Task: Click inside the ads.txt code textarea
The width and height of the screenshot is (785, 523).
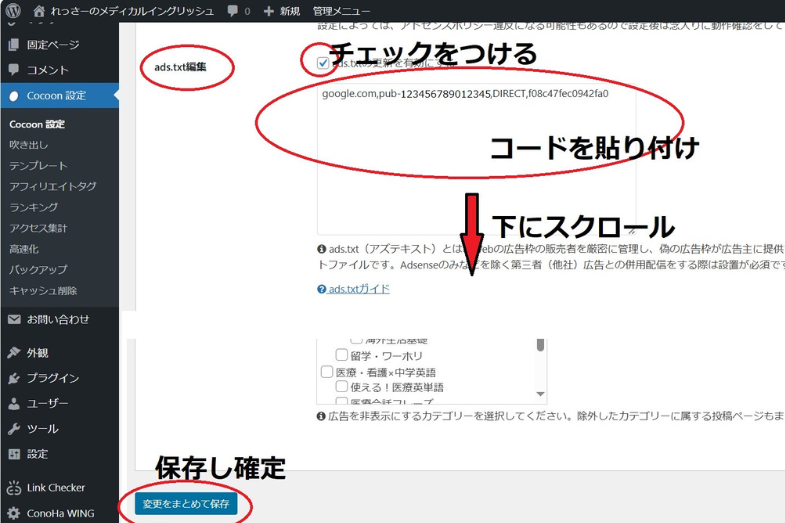Action: tap(477, 159)
